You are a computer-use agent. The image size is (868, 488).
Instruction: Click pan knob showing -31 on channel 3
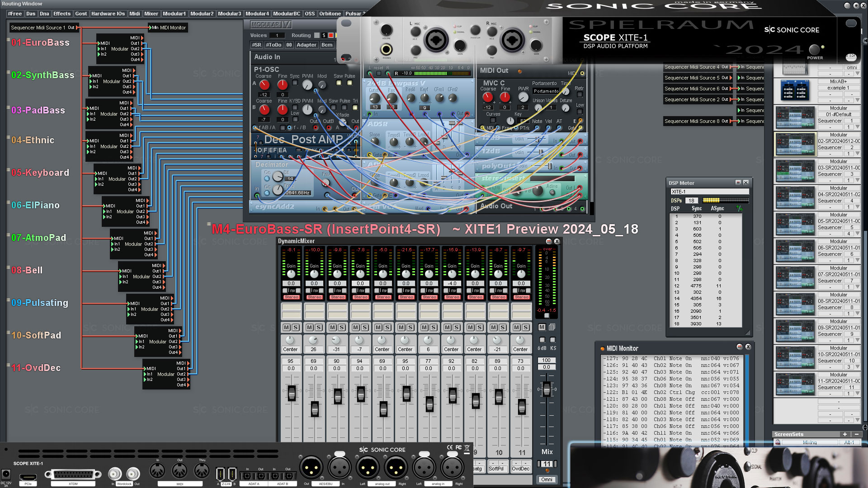coord(336,340)
